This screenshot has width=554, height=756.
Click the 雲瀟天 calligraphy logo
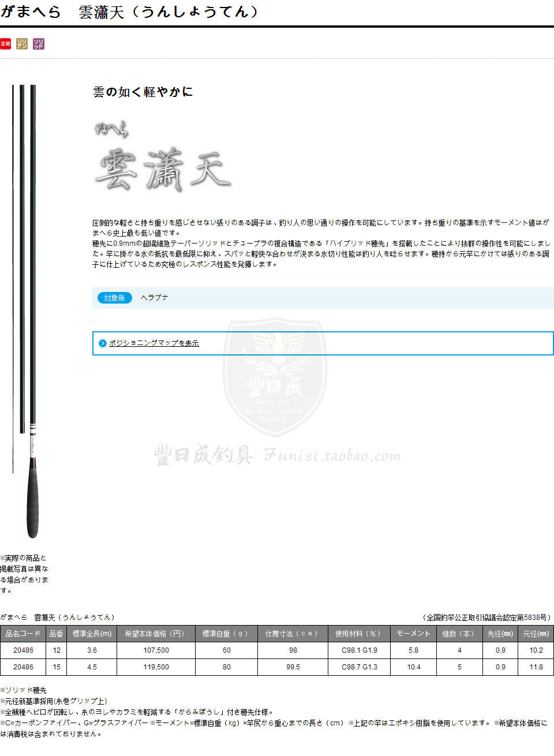pos(163,158)
